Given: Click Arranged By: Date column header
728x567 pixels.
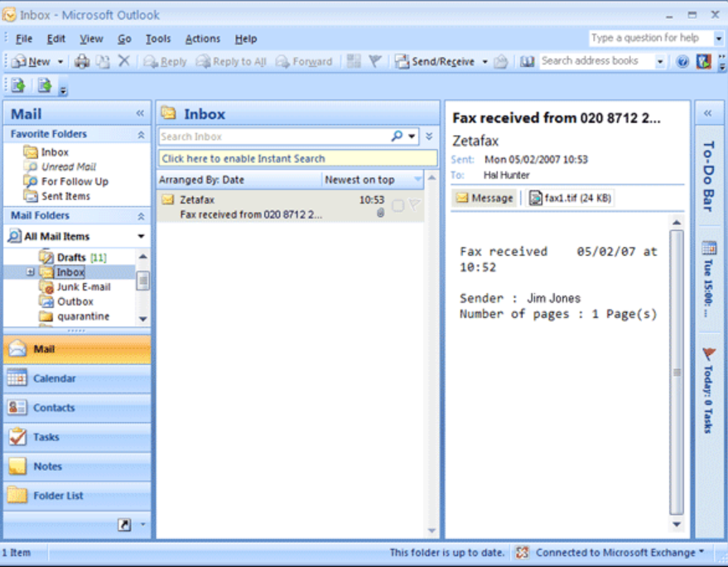Looking at the screenshot, I should (x=239, y=180).
